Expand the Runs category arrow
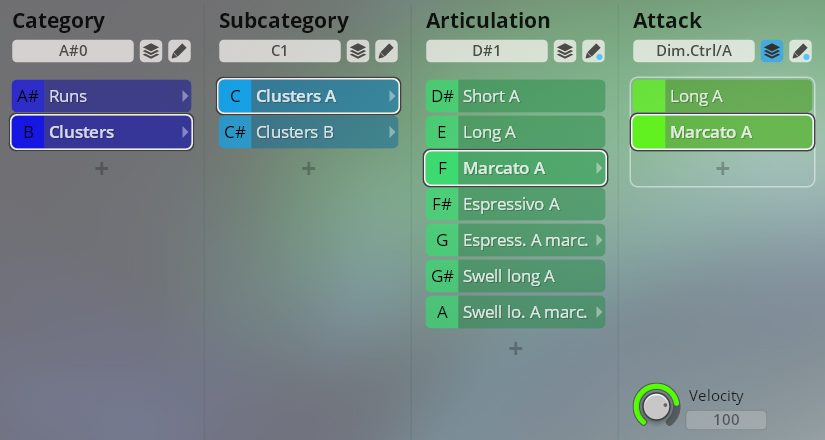This screenshot has width=825, height=440. pos(185,96)
